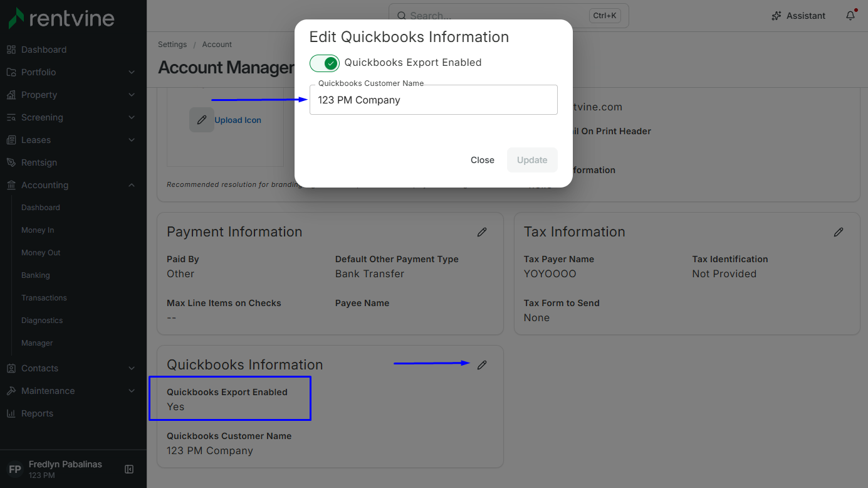Edit Quickbooks Information with pencil icon
This screenshot has width=868, height=488.
coord(482,365)
